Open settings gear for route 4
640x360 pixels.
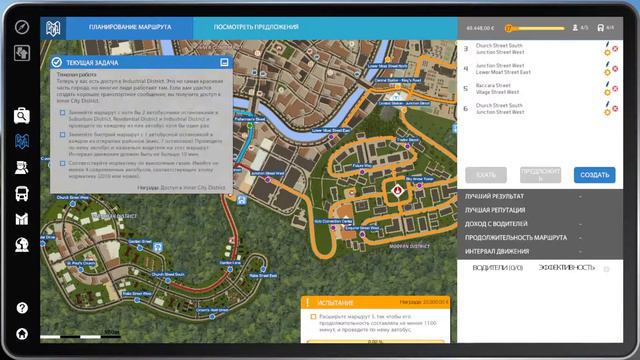[x=607, y=73]
